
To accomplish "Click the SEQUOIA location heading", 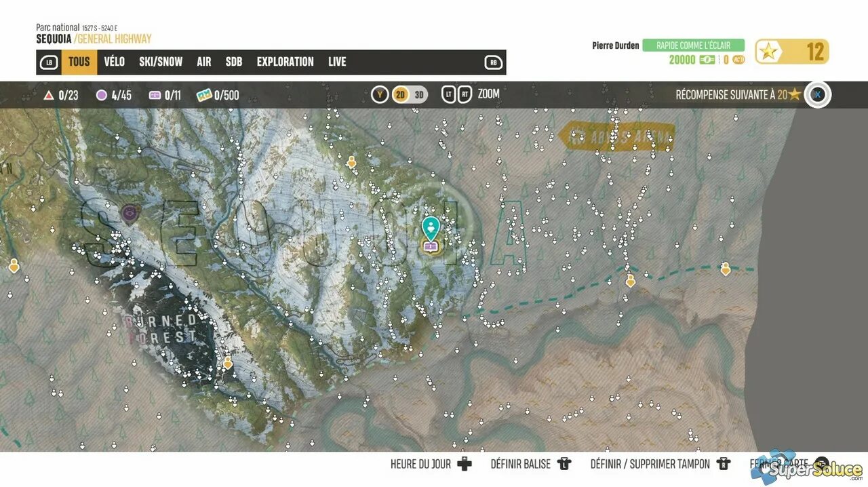I will 54,39.
